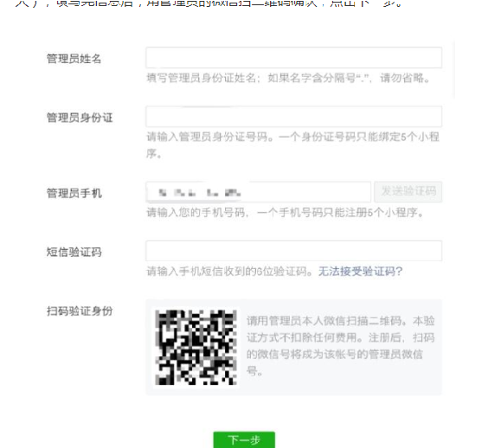Click the 管理员身份证 label
The height and width of the screenshot is (448, 488).
80,118
